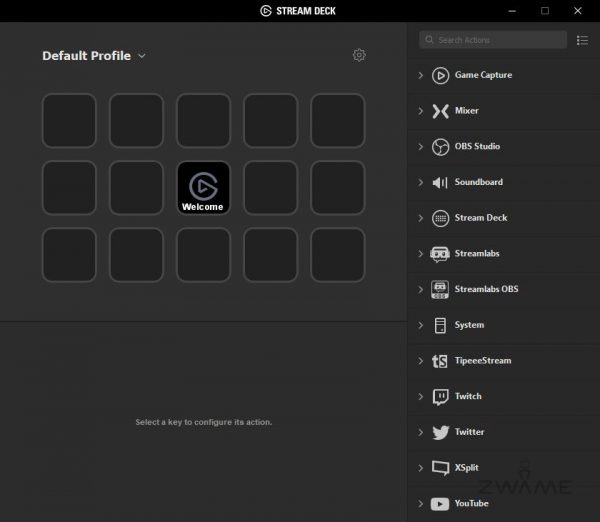
Task: Click the Soundboard speaker icon
Action: tap(440, 183)
